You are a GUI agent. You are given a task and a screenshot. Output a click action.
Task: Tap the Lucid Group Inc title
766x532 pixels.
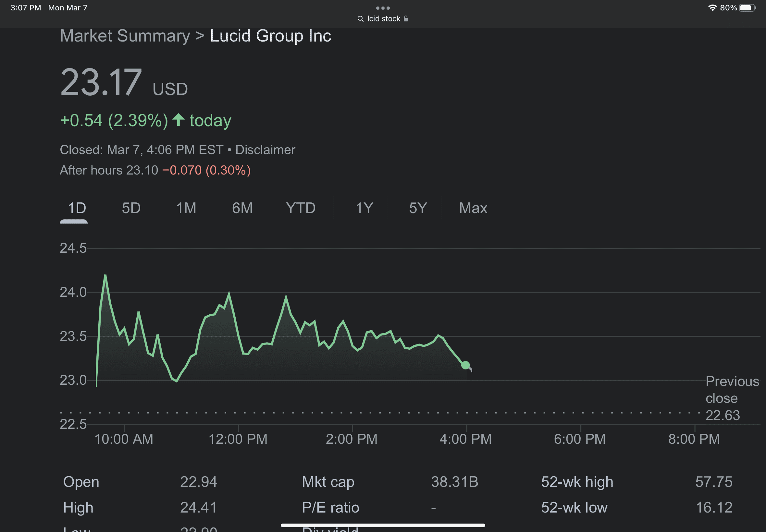point(270,36)
